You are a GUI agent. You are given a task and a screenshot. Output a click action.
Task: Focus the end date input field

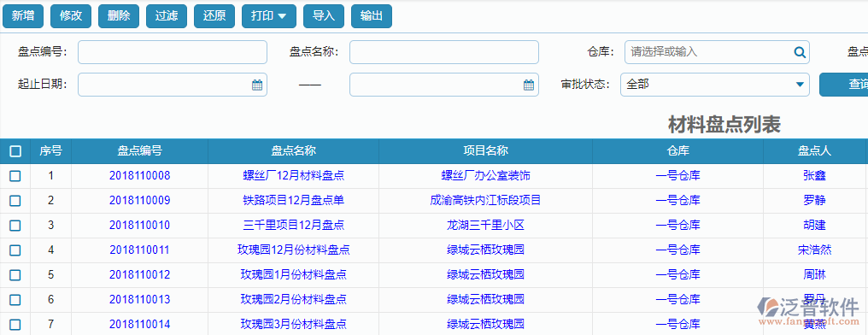click(444, 85)
